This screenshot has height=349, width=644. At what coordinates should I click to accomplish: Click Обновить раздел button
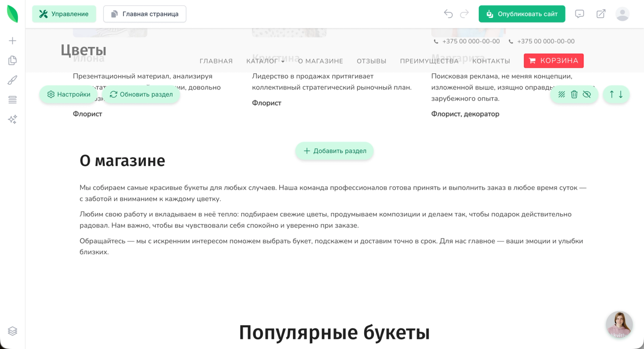(141, 94)
